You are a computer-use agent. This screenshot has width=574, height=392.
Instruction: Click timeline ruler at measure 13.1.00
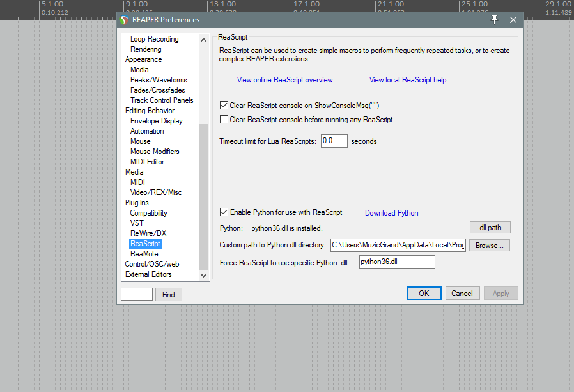click(223, 4)
